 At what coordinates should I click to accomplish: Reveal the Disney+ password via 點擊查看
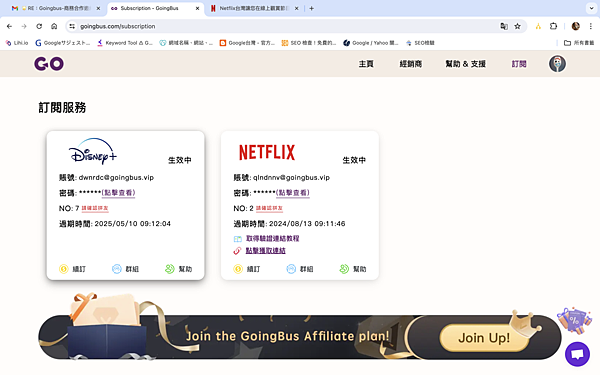pos(118,193)
